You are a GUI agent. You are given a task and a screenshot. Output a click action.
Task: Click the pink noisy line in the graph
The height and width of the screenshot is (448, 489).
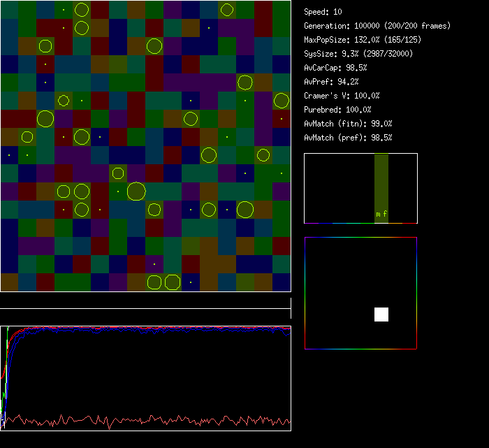click(140, 420)
